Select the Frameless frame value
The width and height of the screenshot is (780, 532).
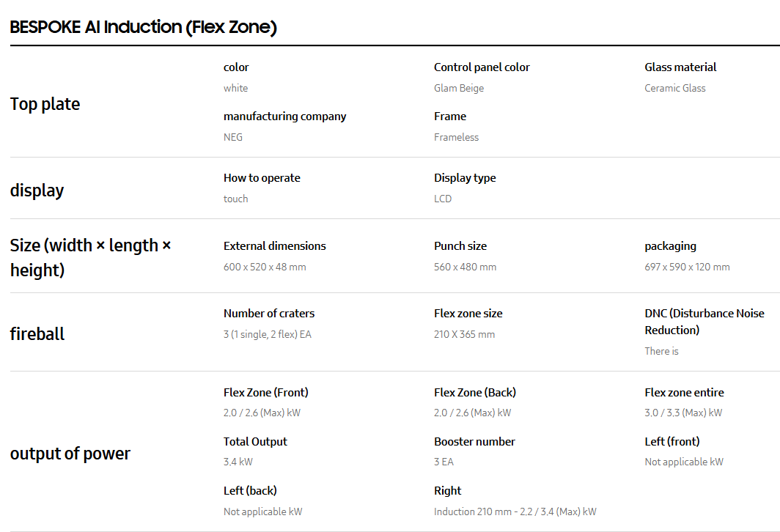[456, 137]
